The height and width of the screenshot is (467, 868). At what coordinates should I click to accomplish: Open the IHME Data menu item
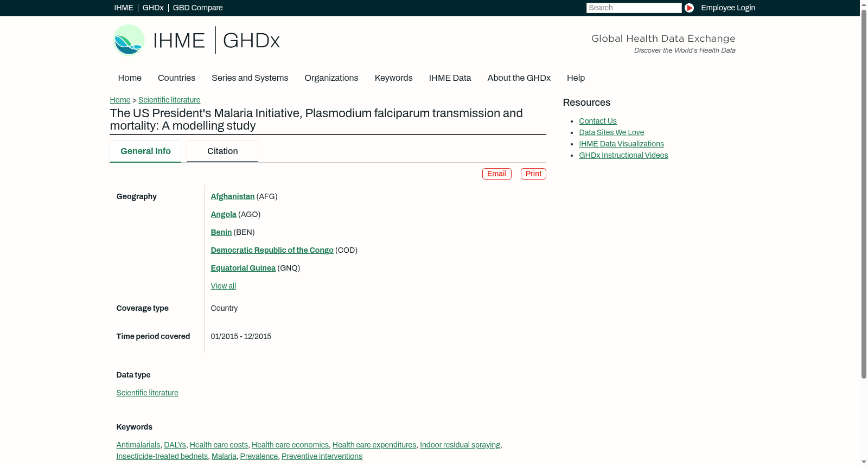(x=450, y=78)
